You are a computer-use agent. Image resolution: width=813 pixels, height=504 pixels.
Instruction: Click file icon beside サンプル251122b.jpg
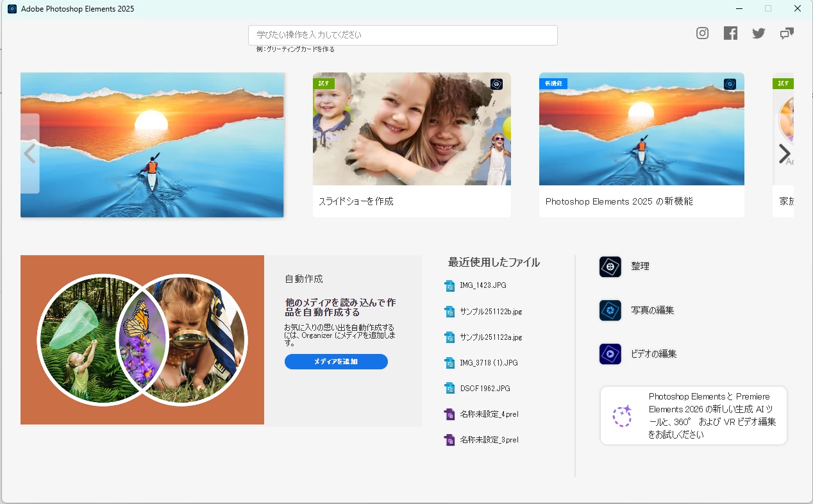pyautogui.click(x=449, y=312)
